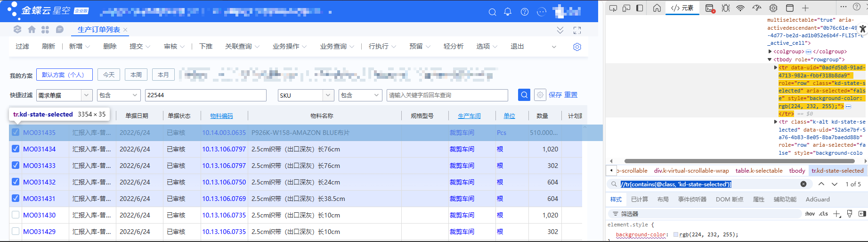Screen dimensions: 868x242
Task: Open the Performance gauge icon
Action: (757, 8)
